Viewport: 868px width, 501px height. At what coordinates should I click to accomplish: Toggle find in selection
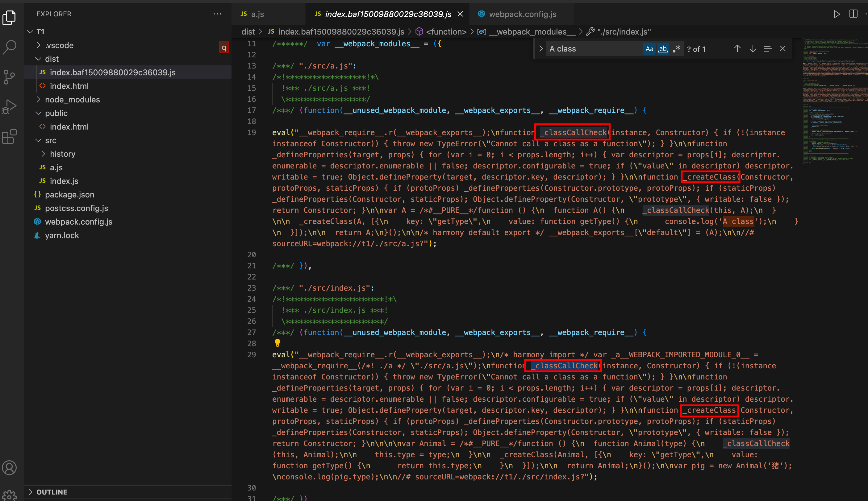(767, 48)
